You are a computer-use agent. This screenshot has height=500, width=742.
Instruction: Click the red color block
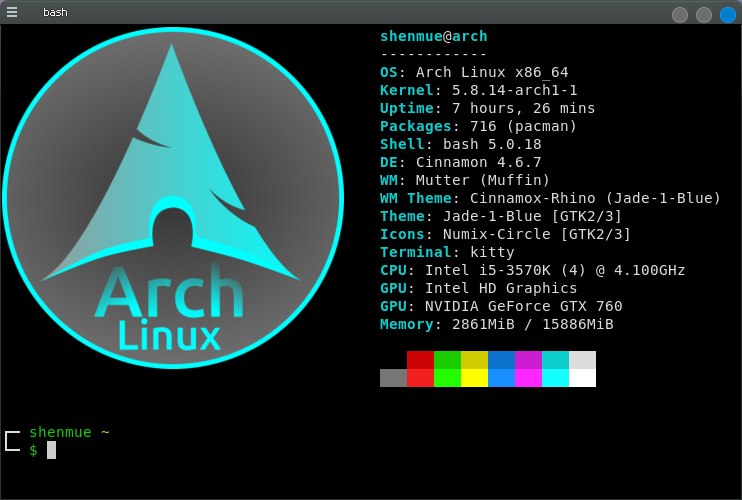[x=420, y=369]
